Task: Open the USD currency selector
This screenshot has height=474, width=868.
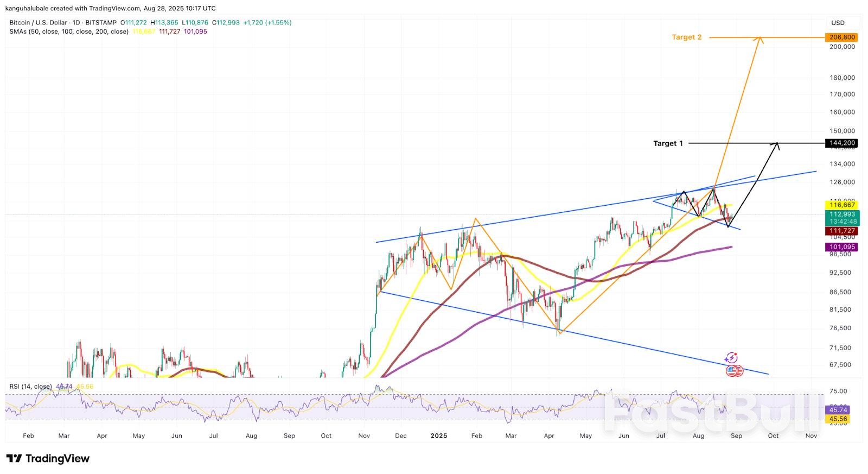Action: [838, 23]
